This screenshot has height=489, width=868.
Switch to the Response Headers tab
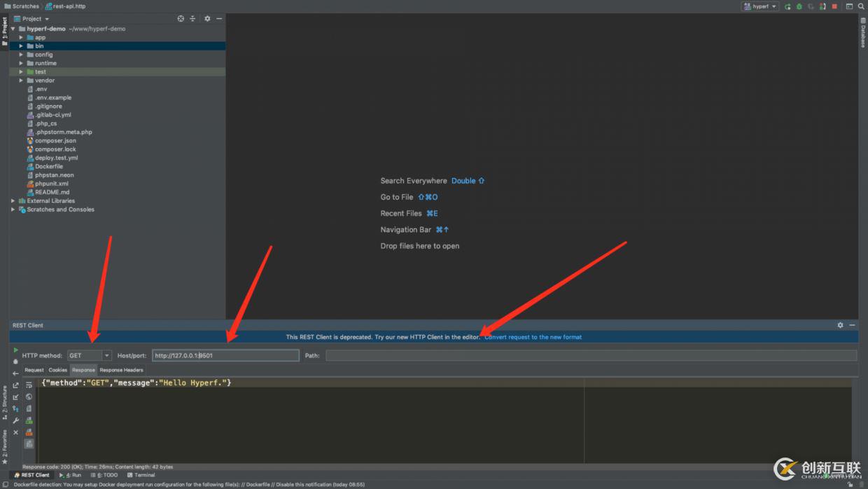click(x=121, y=370)
